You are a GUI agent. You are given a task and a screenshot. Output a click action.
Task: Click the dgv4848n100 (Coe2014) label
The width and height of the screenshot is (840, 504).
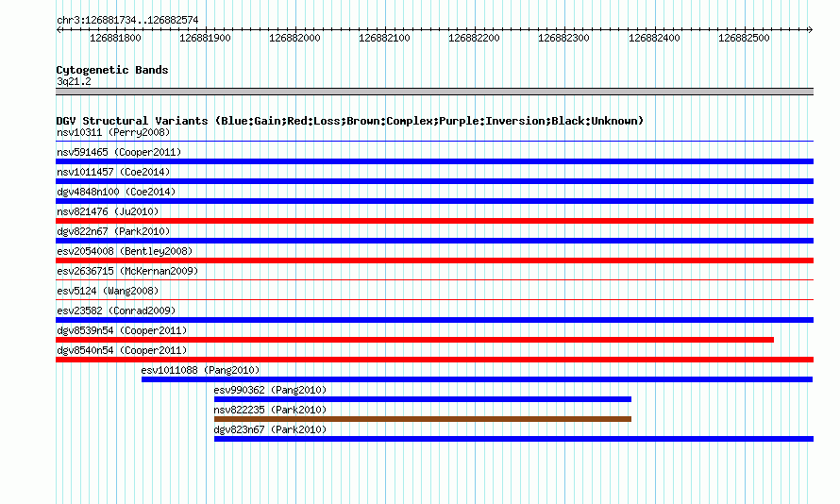(x=116, y=192)
